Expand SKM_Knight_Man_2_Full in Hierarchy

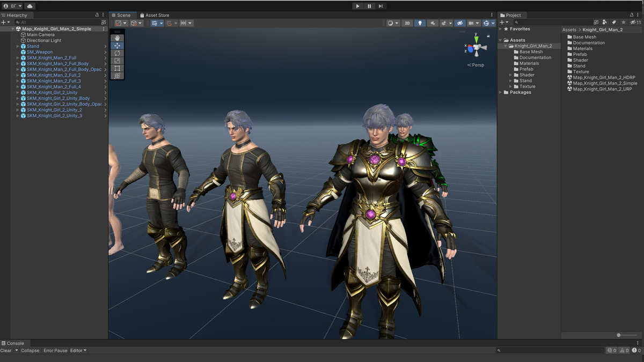pyautogui.click(x=18, y=58)
